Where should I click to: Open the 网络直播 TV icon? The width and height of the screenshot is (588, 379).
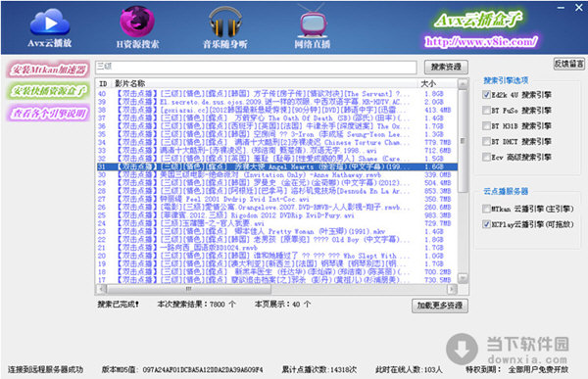312,22
